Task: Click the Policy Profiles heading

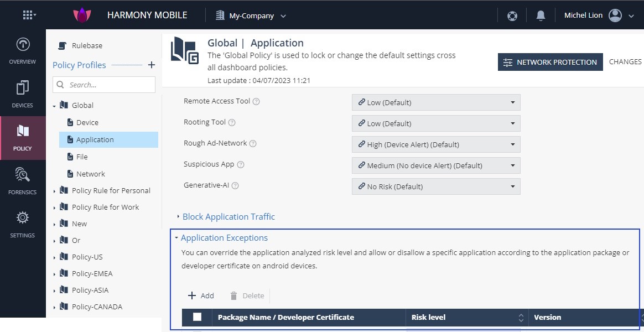Action: pos(79,65)
